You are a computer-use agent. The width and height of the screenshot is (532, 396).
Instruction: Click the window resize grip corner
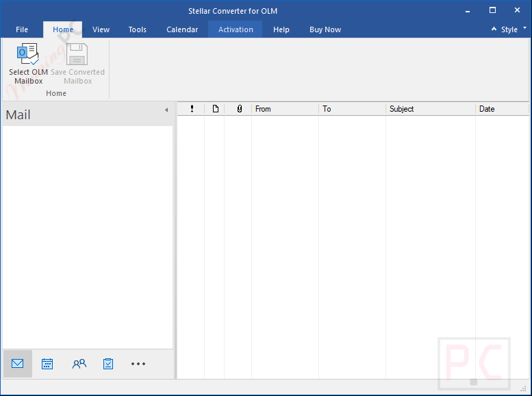524,388
